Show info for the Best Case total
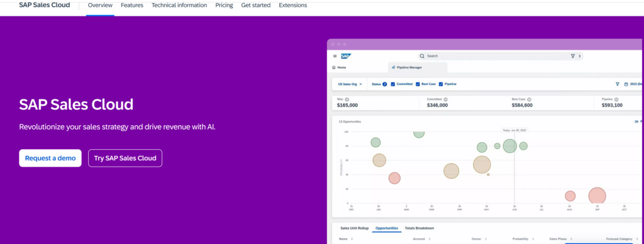 [x=529, y=99]
